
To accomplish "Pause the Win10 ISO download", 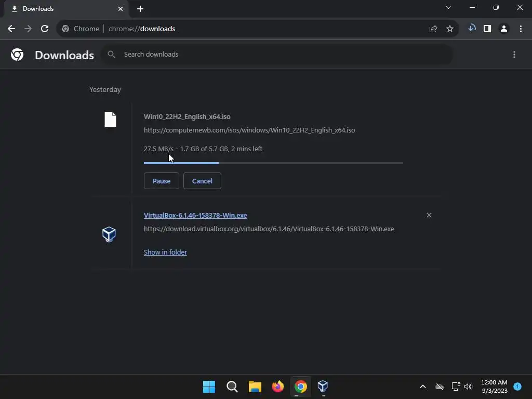I will tap(162, 181).
